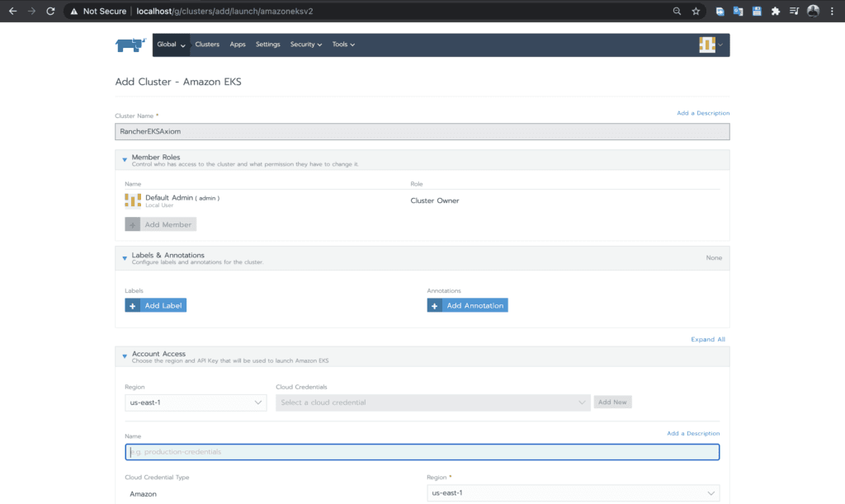Open user avatar menu in Rancher header

pyautogui.click(x=710, y=45)
